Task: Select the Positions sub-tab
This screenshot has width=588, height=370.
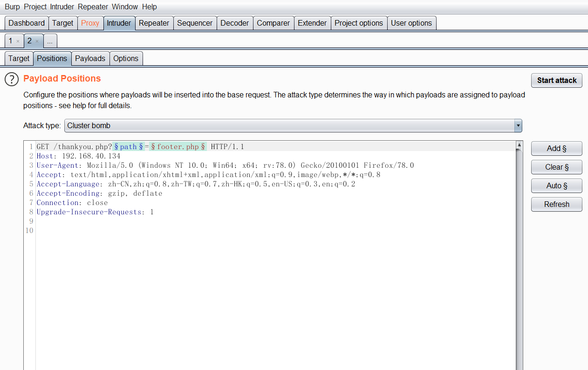Action: click(52, 58)
